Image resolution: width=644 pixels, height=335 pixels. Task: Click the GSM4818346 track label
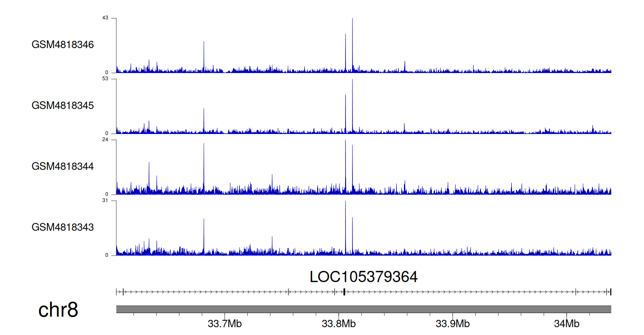click(63, 45)
